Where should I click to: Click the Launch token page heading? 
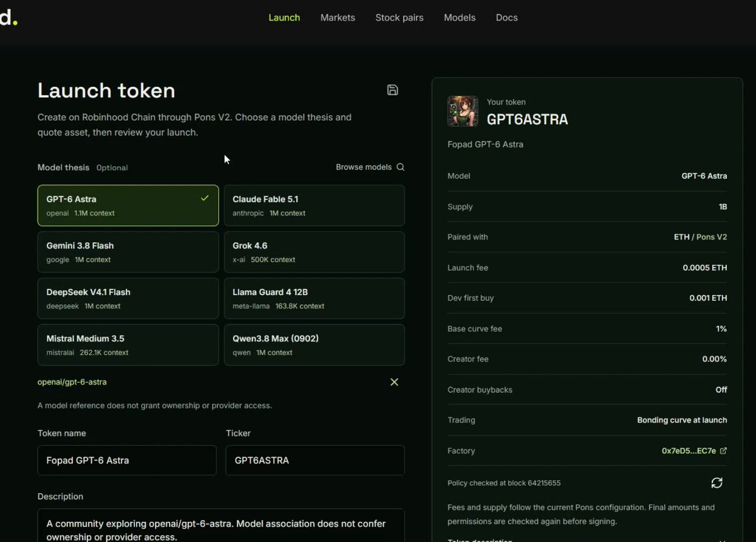pyautogui.click(x=106, y=91)
